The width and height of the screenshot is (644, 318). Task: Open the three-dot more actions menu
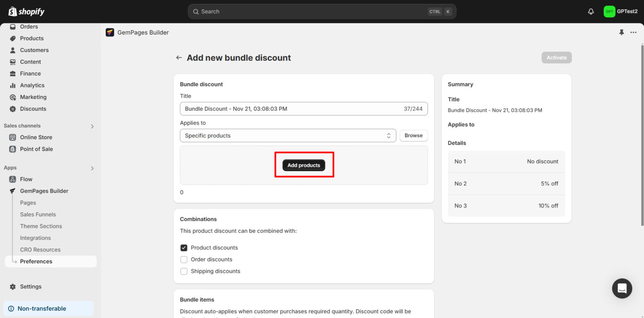(634, 32)
